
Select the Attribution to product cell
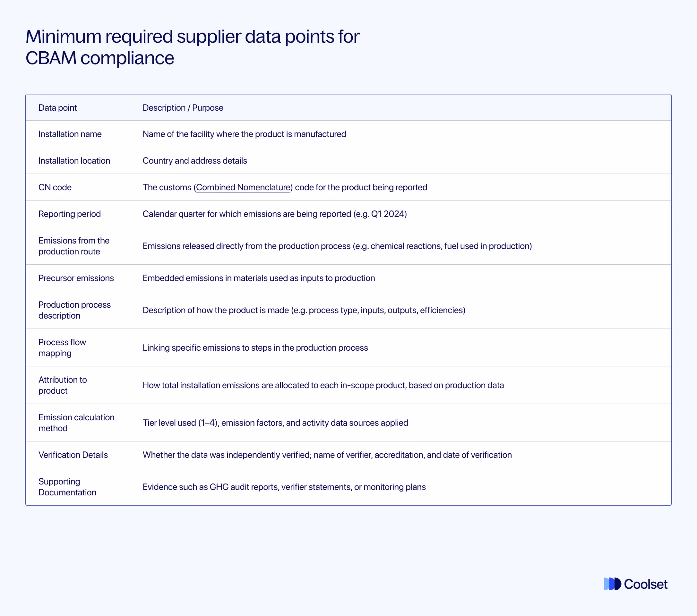pos(62,385)
